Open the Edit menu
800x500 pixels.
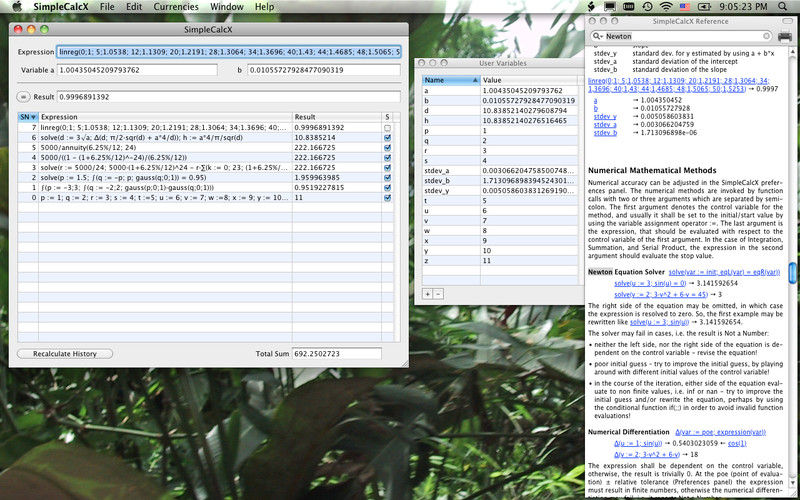point(134,7)
